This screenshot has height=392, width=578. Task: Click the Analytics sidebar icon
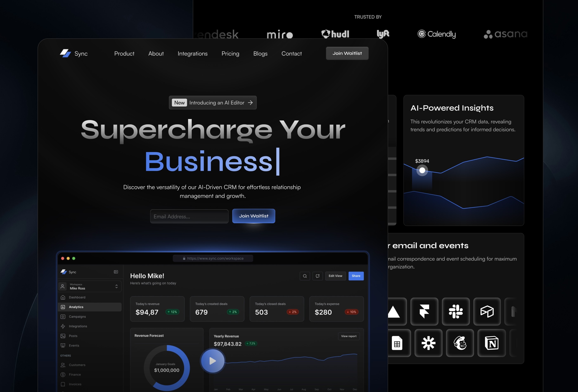pyautogui.click(x=63, y=307)
